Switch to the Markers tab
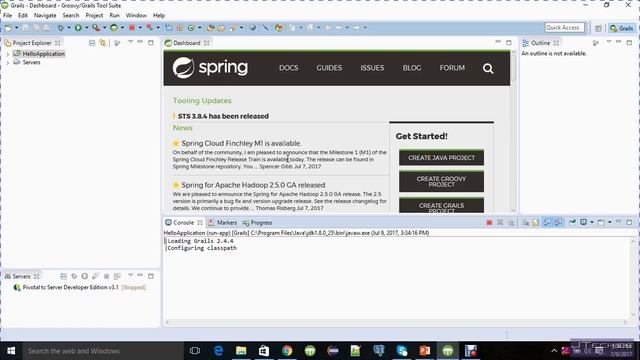This screenshot has width=640, height=360. (x=222, y=222)
